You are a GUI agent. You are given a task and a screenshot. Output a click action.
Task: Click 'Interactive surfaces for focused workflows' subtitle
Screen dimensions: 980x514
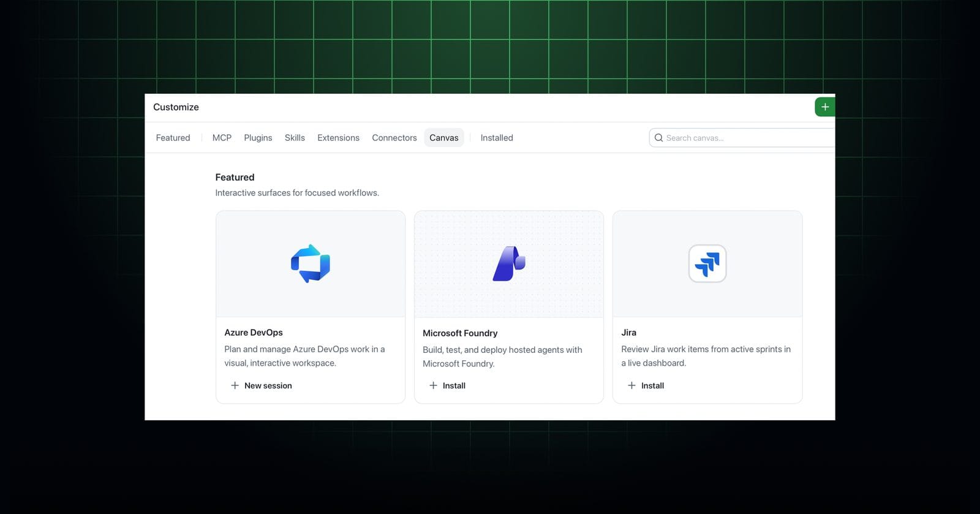click(297, 193)
